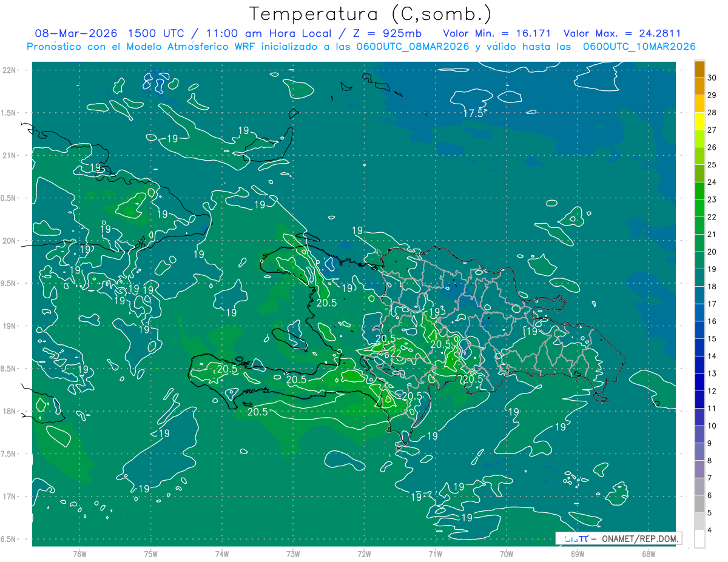Click the 76W longitude axis label

(79, 554)
